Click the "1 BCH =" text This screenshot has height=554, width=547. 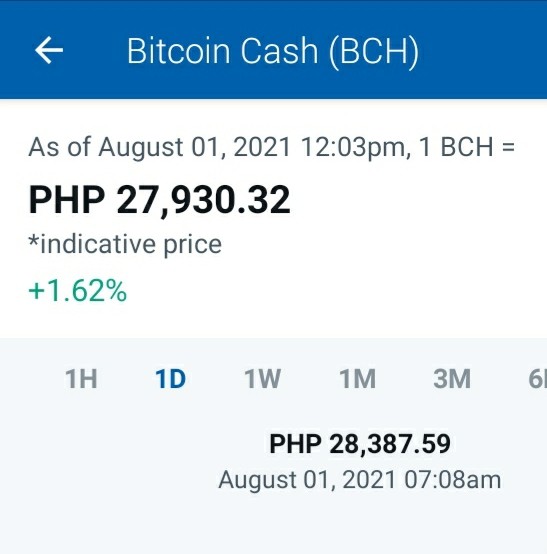coord(467,147)
